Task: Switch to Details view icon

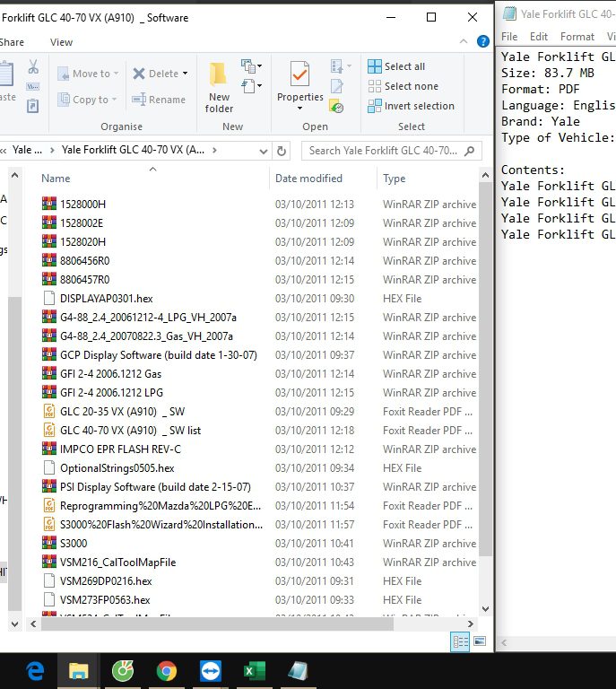Action: coord(460,642)
